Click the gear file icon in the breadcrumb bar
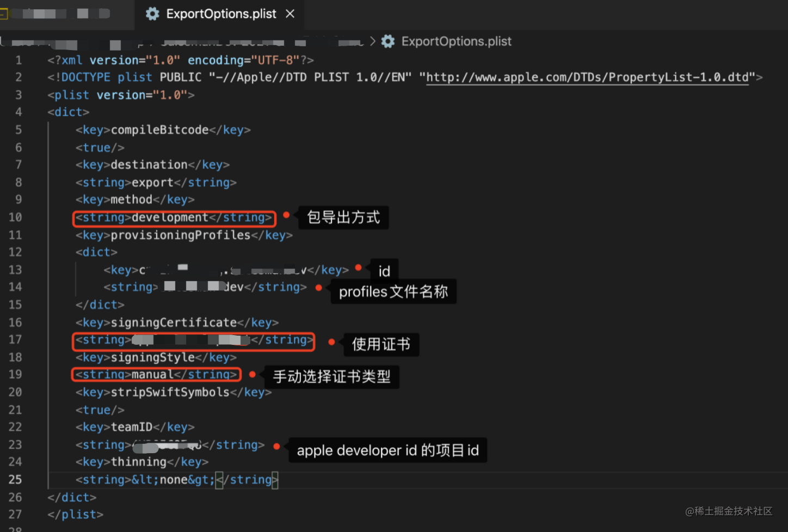The image size is (788, 532). (x=388, y=41)
